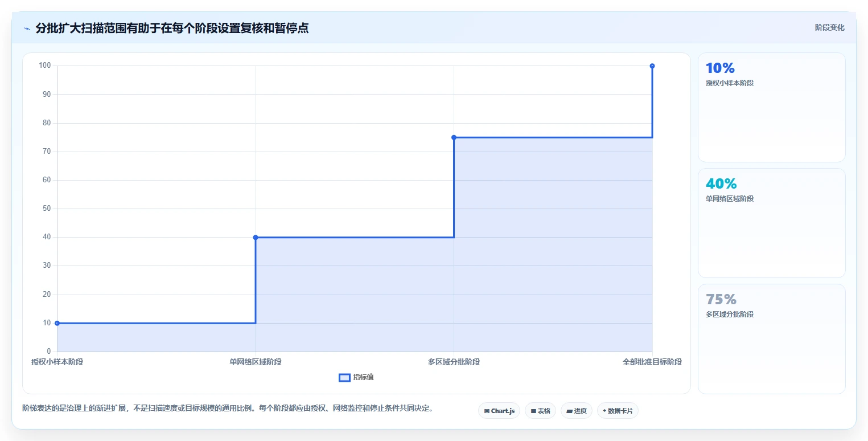This screenshot has height=441, width=868.
Task: Click the lightning icon beside the title
Action: point(27,28)
